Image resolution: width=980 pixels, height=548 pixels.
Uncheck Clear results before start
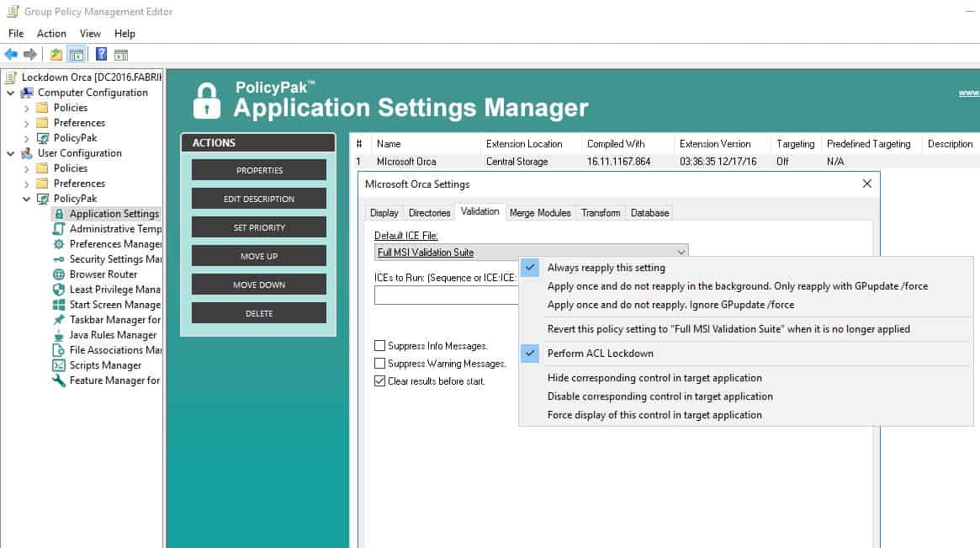379,381
